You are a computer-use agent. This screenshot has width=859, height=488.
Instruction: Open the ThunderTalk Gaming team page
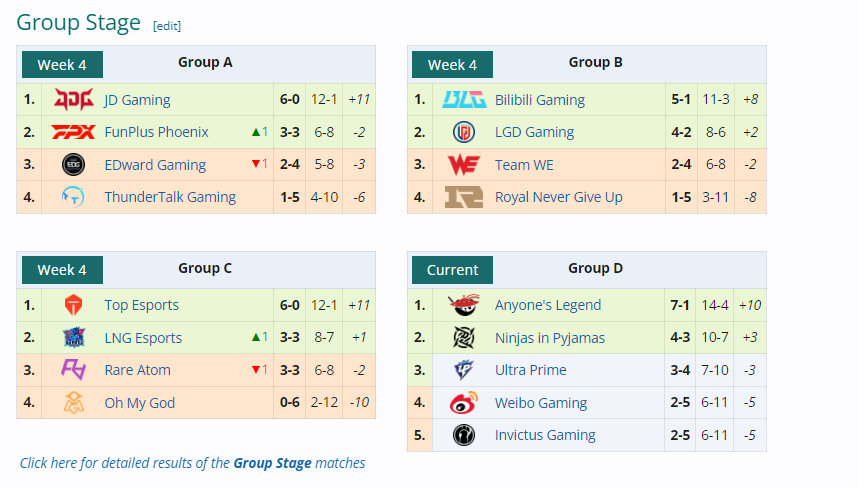click(170, 197)
